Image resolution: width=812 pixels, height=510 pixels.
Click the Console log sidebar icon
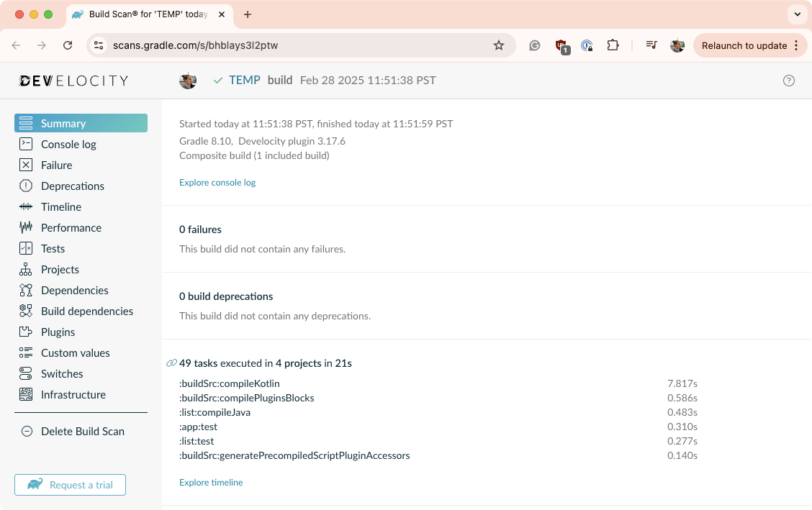(x=26, y=145)
